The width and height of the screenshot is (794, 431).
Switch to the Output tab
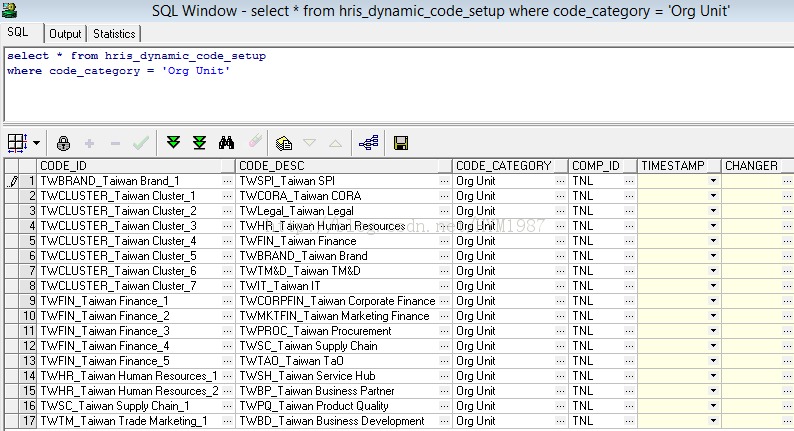65,34
